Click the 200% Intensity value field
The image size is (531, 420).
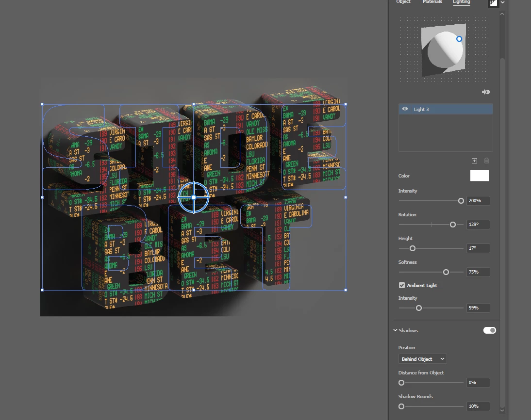(478, 201)
